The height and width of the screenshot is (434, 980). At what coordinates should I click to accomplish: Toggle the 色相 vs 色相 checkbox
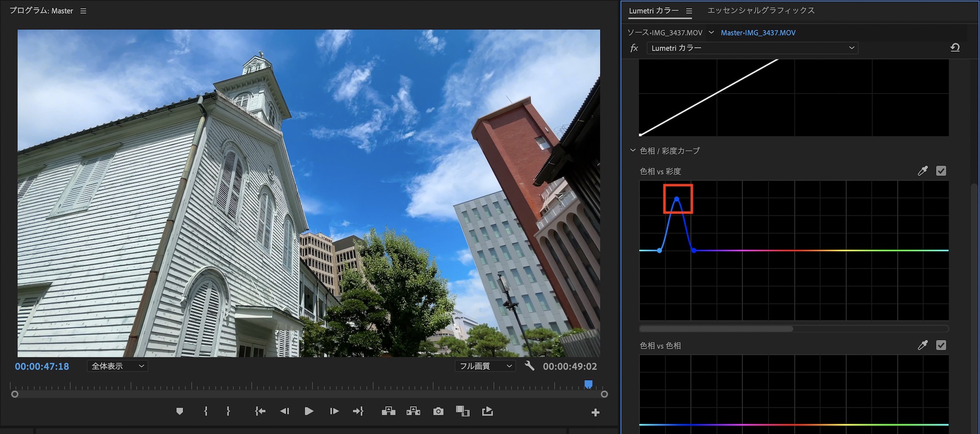pos(941,345)
